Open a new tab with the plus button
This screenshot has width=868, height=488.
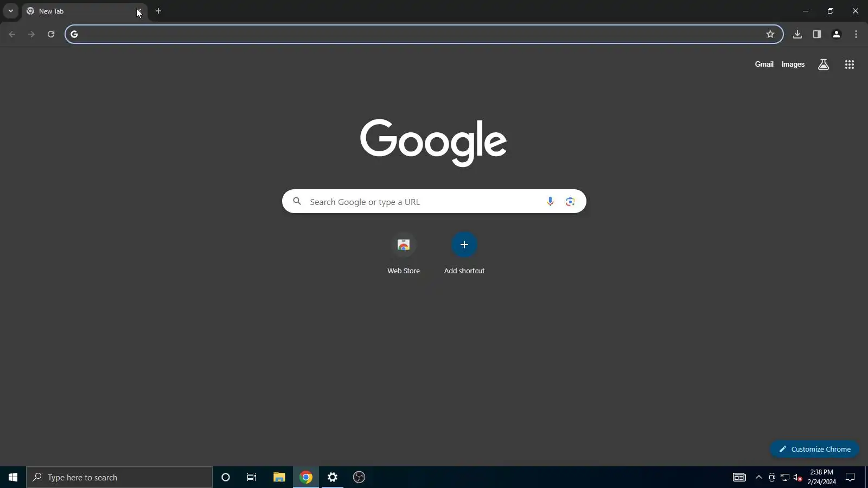click(158, 11)
